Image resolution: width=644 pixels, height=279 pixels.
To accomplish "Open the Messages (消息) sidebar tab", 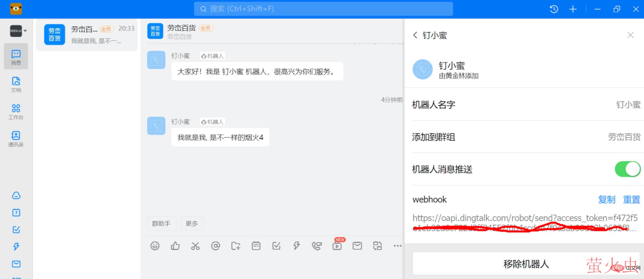I will (x=16, y=57).
